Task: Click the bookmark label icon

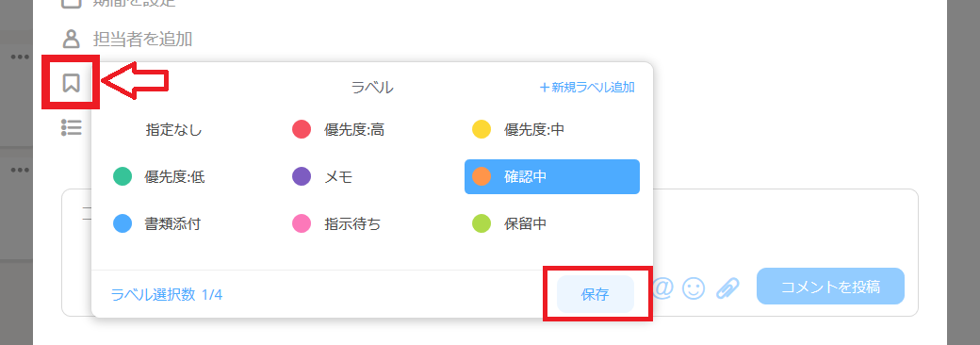Action: pyautogui.click(x=72, y=83)
